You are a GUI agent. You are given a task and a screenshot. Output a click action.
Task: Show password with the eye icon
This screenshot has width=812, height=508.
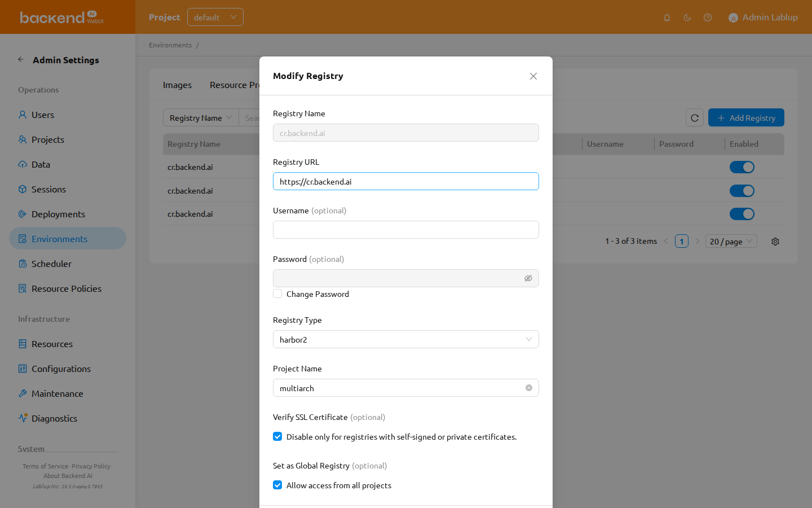[528, 278]
